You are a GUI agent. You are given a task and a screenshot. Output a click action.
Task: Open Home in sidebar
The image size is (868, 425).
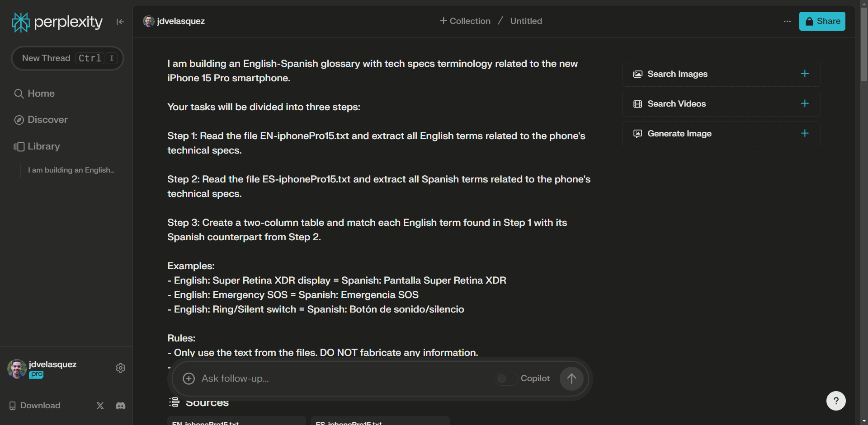(34, 93)
